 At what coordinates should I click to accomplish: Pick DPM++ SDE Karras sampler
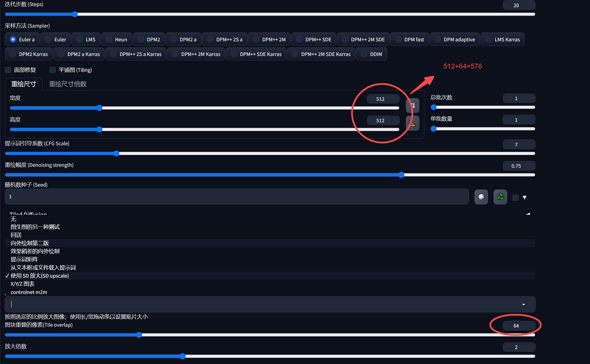tap(256, 54)
